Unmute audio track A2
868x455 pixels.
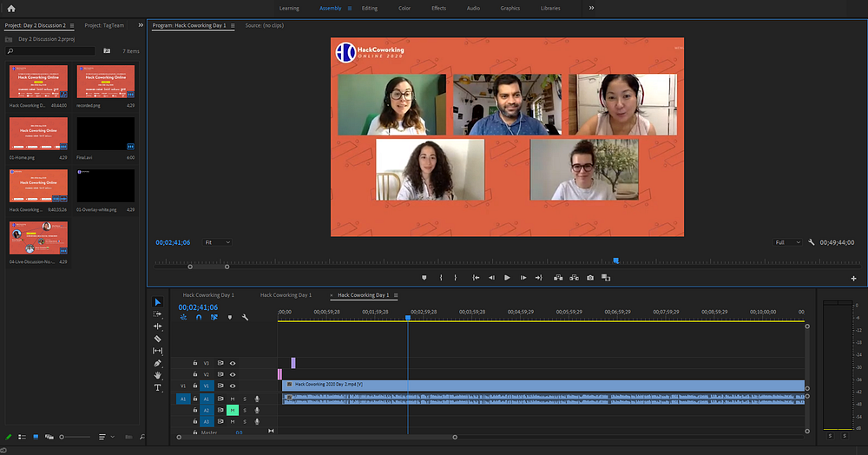click(233, 410)
